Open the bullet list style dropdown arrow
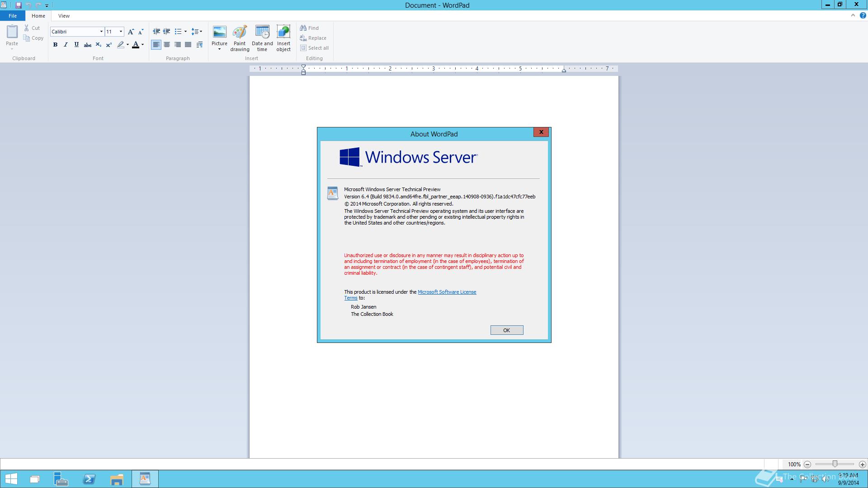Image resolution: width=868 pixels, height=488 pixels. pyautogui.click(x=185, y=32)
